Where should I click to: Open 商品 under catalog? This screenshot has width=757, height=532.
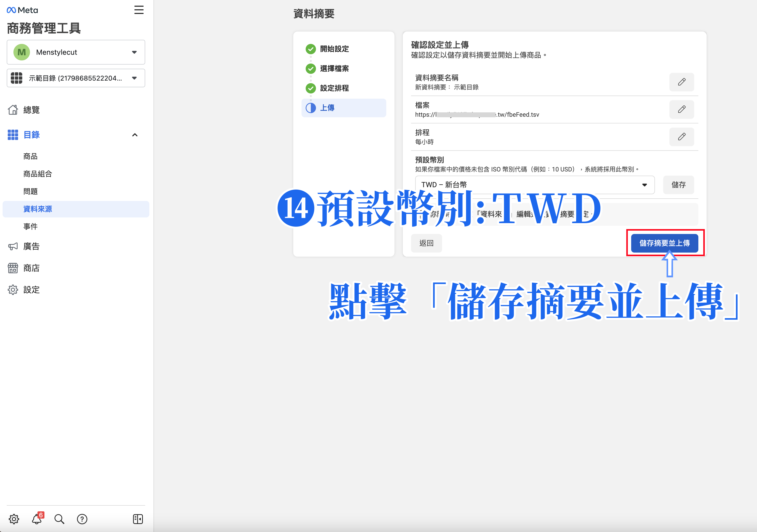pyautogui.click(x=30, y=156)
